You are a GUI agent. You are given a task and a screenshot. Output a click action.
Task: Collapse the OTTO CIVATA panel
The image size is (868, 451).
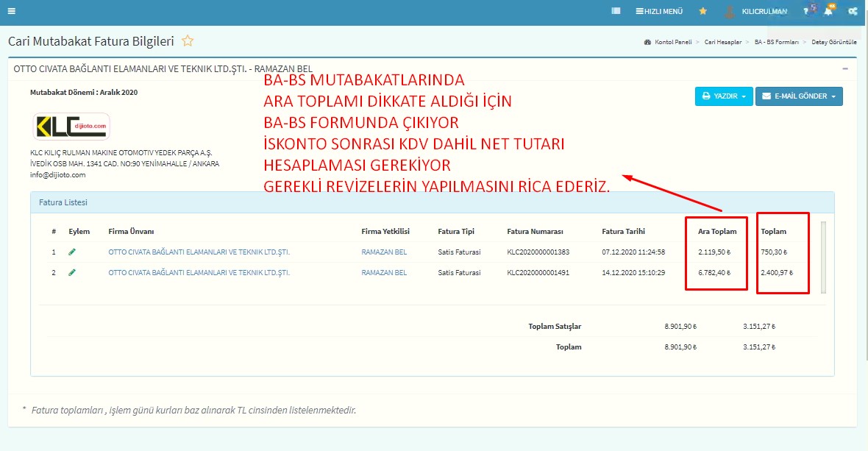pyautogui.click(x=845, y=68)
